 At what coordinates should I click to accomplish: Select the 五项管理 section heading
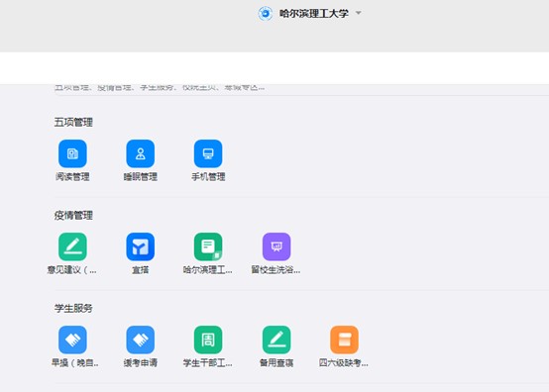(73, 122)
